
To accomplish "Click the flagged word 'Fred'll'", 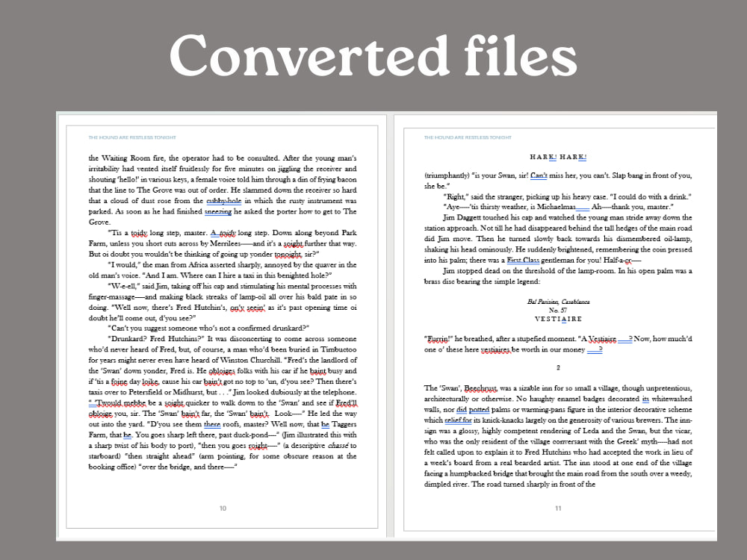I will coord(347,403).
